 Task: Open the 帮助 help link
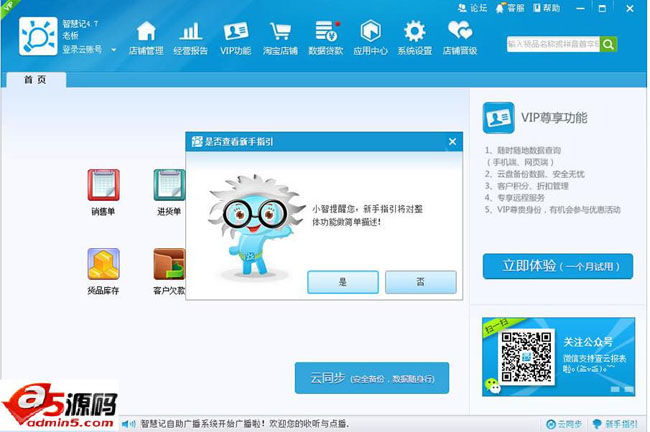[546, 8]
